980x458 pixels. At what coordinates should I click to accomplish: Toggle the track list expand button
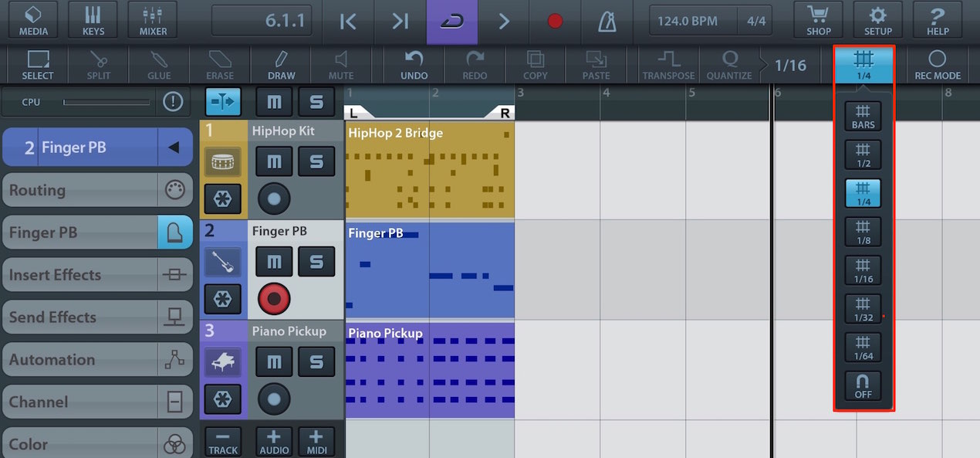click(223, 102)
